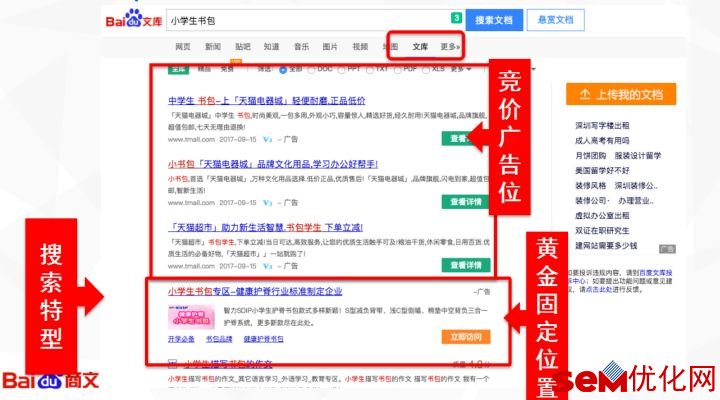The height and width of the screenshot is (400, 720).
Task: Open the 更多» navigation menu
Action: tap(450, 46)
